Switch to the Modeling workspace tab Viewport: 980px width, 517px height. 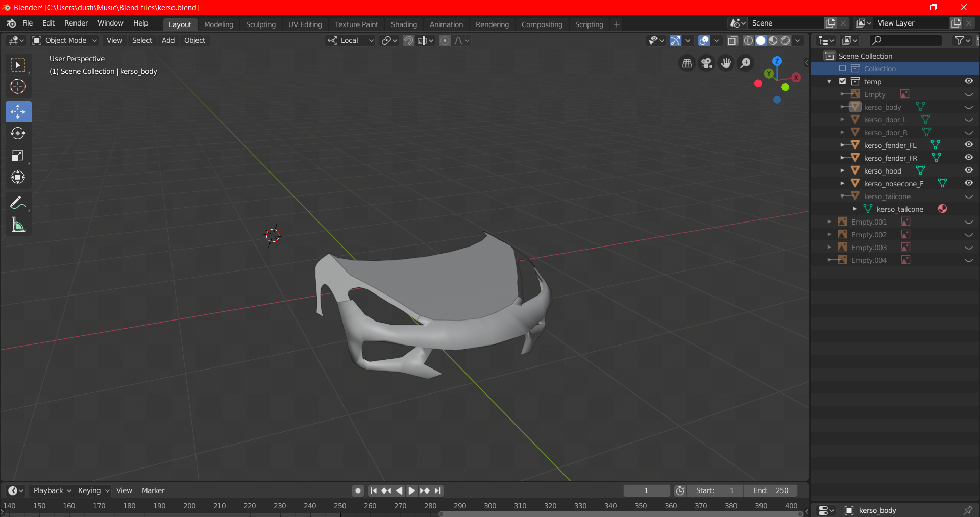coord(218,24)
